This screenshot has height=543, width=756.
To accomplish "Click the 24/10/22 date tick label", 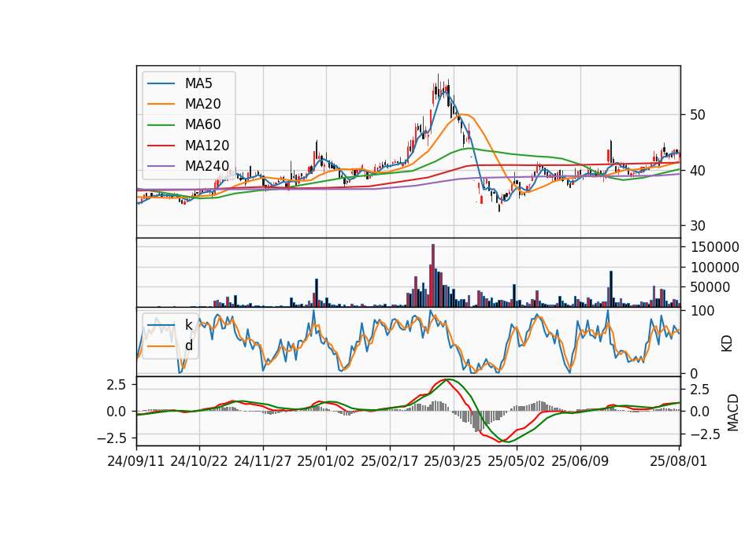I will [199, 461].
